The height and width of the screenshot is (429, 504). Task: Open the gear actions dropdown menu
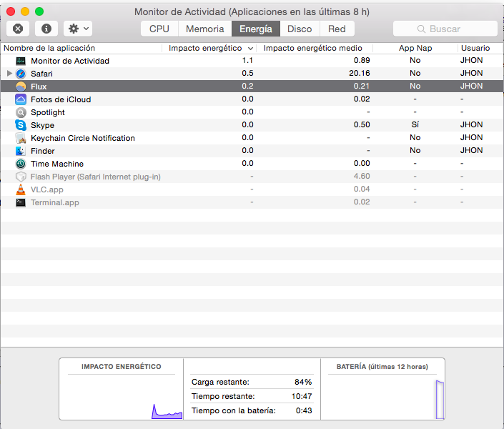point(78,29)
